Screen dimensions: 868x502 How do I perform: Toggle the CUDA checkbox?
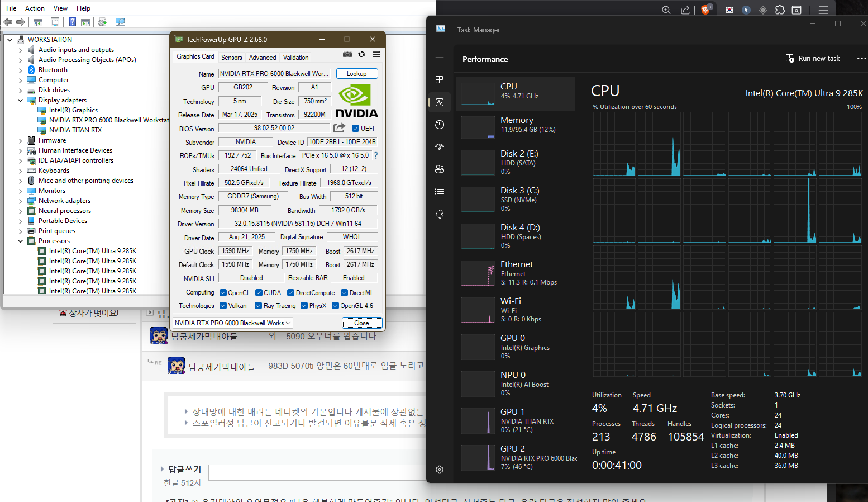click(259, 293)
